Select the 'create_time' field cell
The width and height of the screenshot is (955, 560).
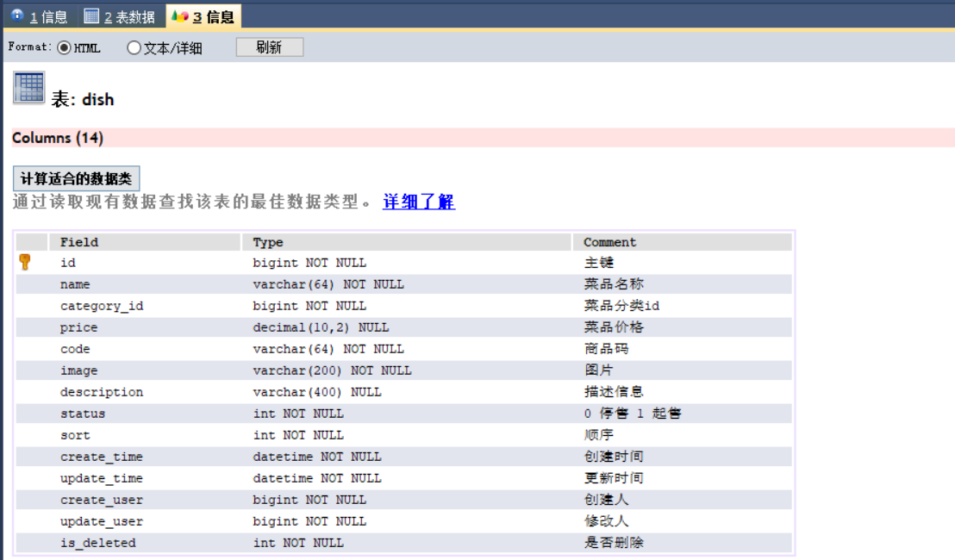tap(144, 457)
